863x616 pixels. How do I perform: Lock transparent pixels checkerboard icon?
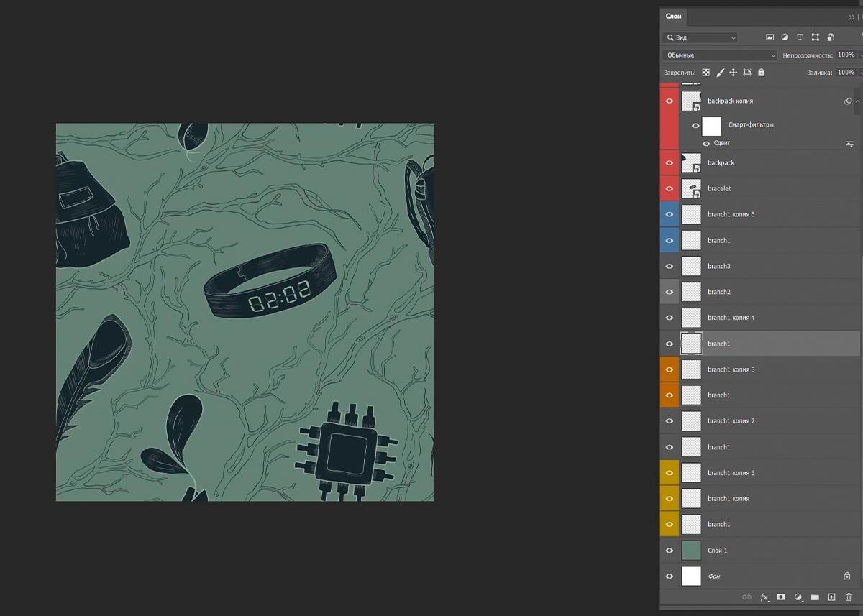tap(706, 73)
